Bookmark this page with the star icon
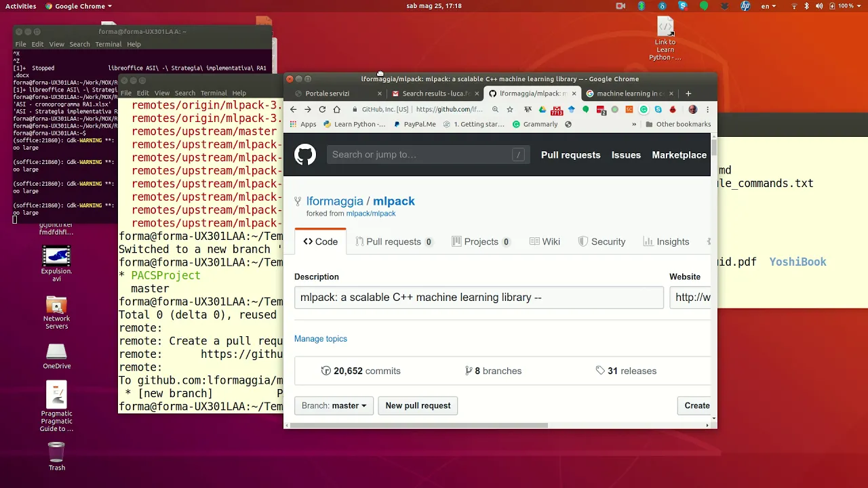 pos(510,109)
